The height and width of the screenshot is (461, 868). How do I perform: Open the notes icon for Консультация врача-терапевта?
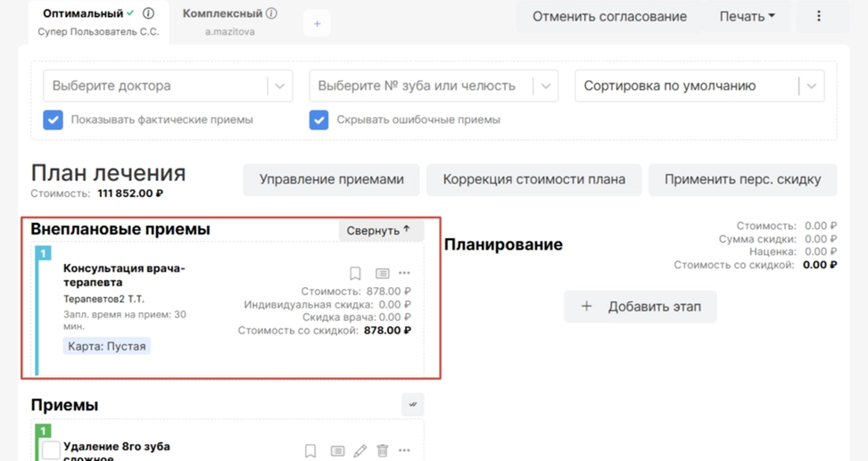click(382, 274)
